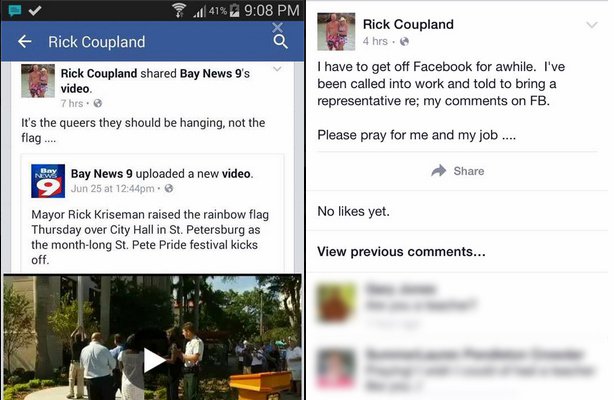Expand options chevron on right post
The height and width of the screenshot is (400, 614).
(592, 25)
